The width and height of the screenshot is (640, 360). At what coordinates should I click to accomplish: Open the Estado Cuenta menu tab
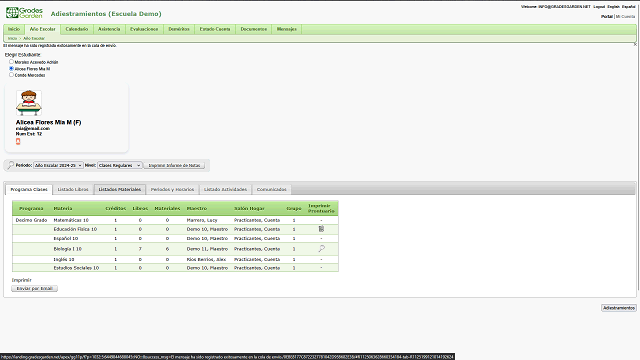(x=215, y=29)
